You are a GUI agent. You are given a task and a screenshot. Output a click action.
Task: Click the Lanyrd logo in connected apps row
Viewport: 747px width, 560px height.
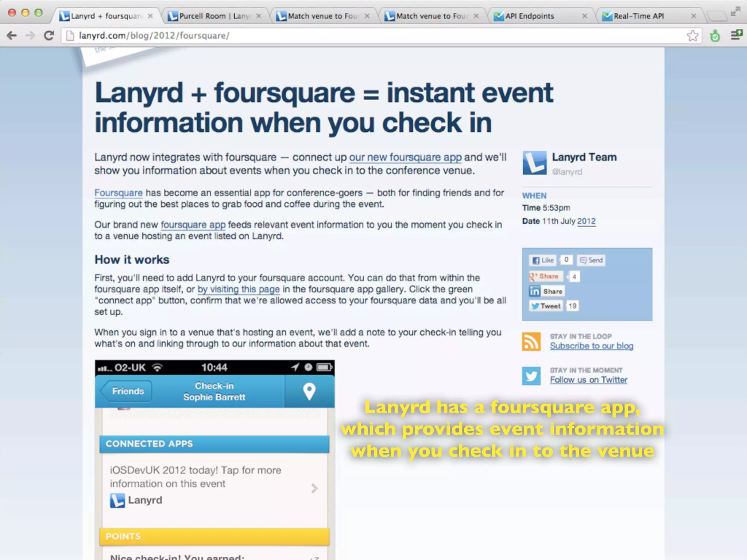(x=117, y=501)
